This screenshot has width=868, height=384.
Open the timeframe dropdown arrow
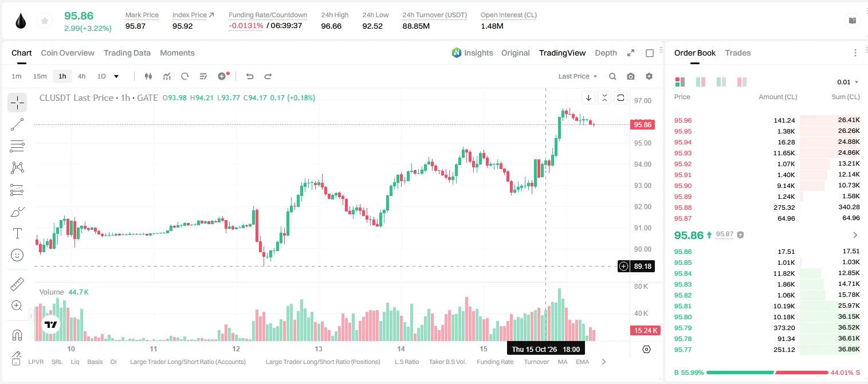tap(116, 76)
